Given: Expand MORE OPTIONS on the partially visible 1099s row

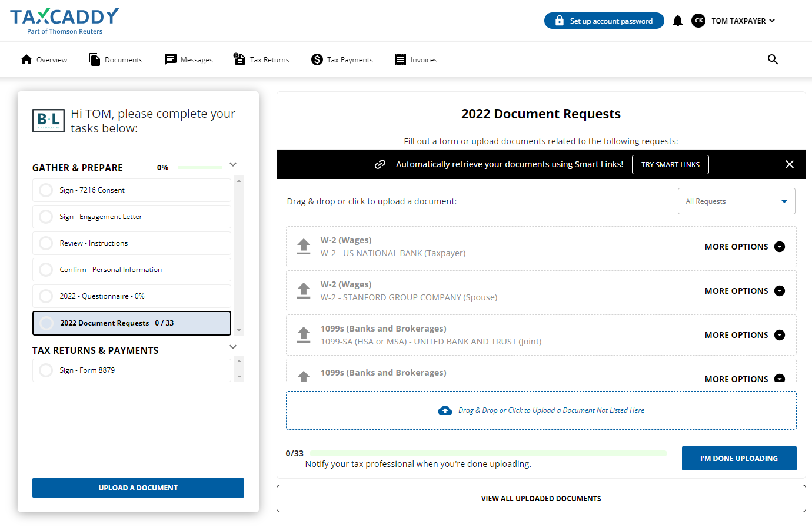Looking at the screenshot, I should [745, 379].
